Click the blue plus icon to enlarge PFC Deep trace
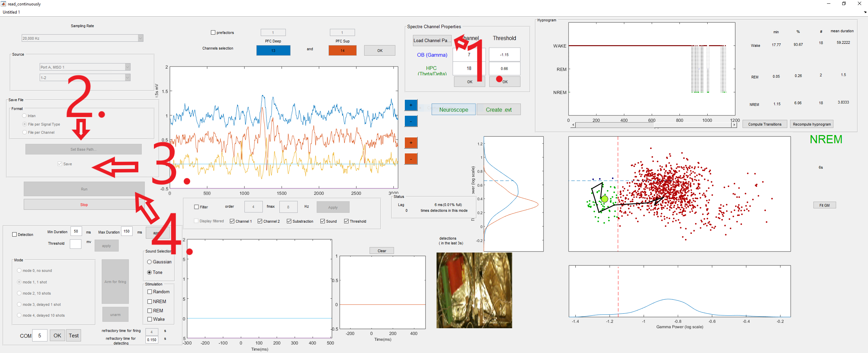This screenshot has width=868, height=353. [x=411, y=105]
